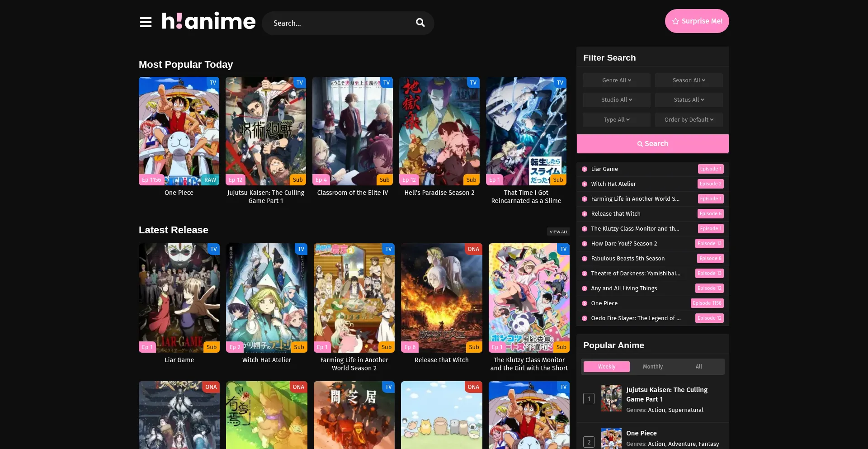
Task: Open Theatre of Darkness: Yamishibai link
Action: [636, 274]
